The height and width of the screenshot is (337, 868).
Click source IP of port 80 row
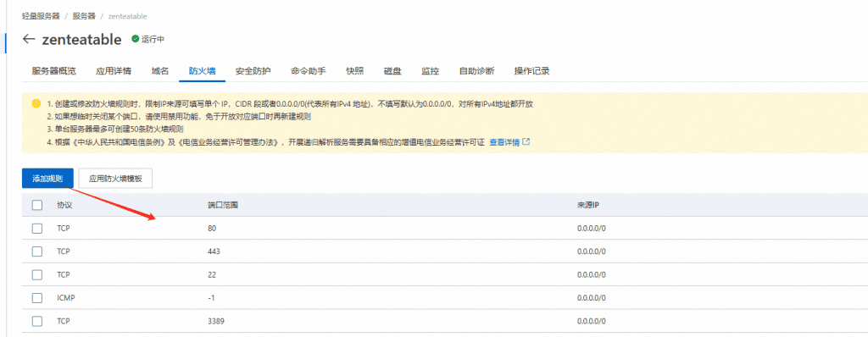tap(591, 229)
